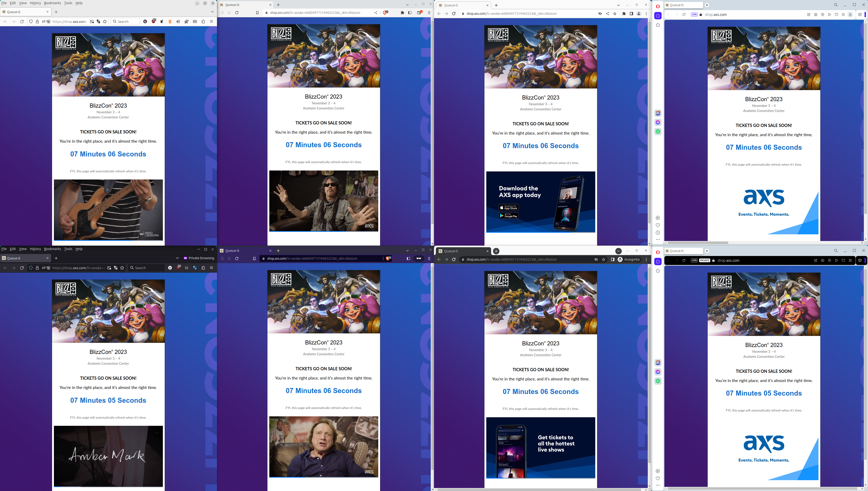Click translate icon in light Firefox address bar

[x=98, y=22]
